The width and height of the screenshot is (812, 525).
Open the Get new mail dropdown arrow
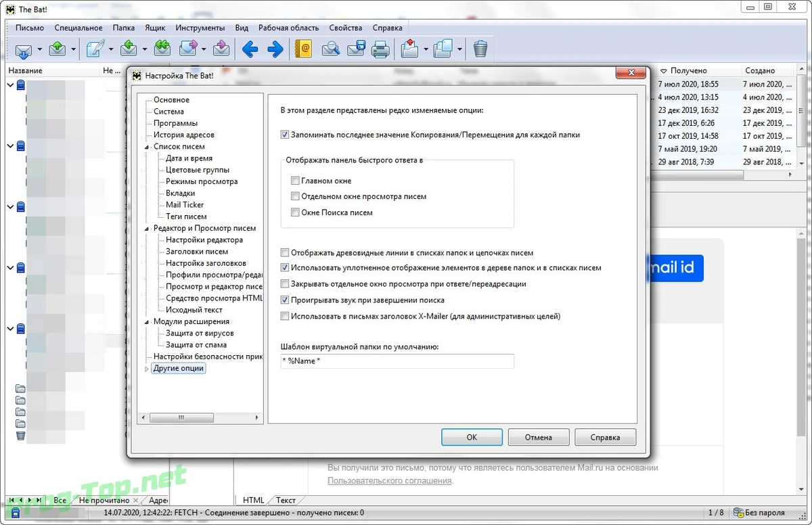40,50
